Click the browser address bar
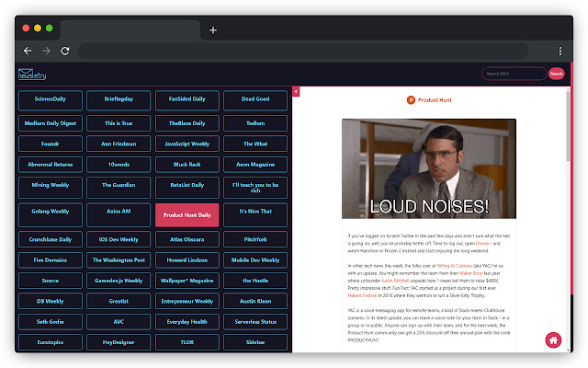Image resolution: width=588 pixels, height=368 pixels. click(303, 51)
